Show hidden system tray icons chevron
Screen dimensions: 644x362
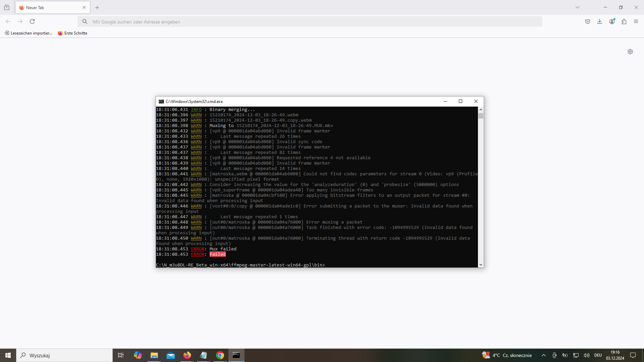coord(544,355)
